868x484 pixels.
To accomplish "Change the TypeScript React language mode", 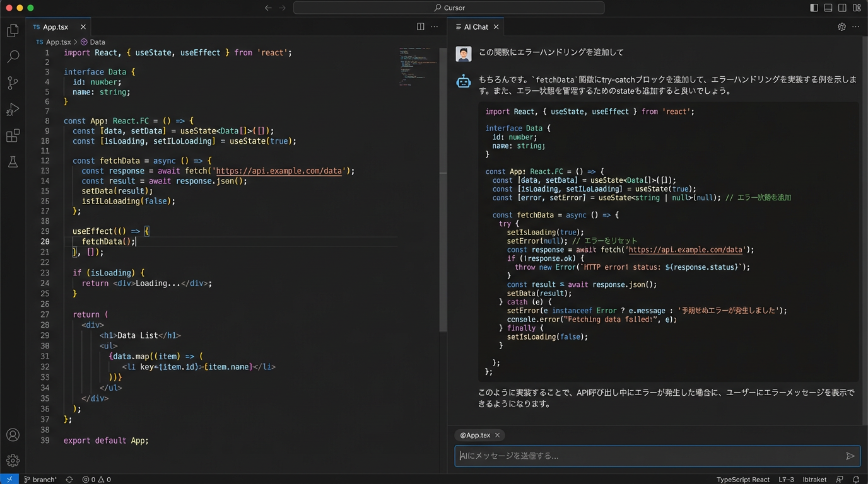I will tap(743, 479).
